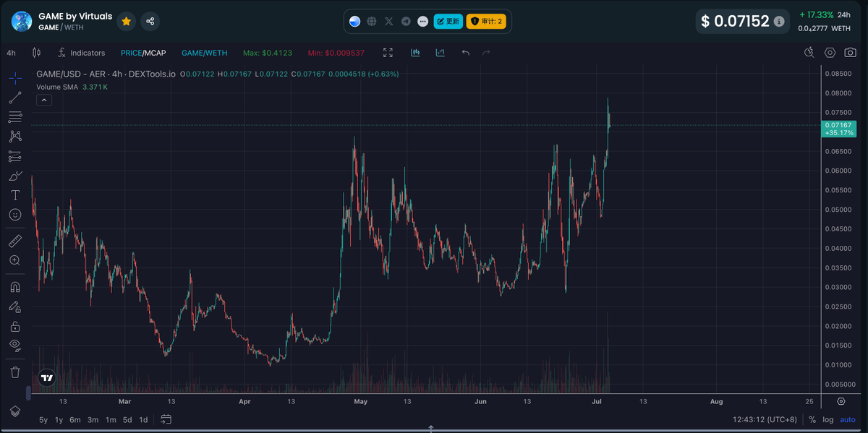
Task: Open the quick search lightning icon
Action: pos(810,53)
